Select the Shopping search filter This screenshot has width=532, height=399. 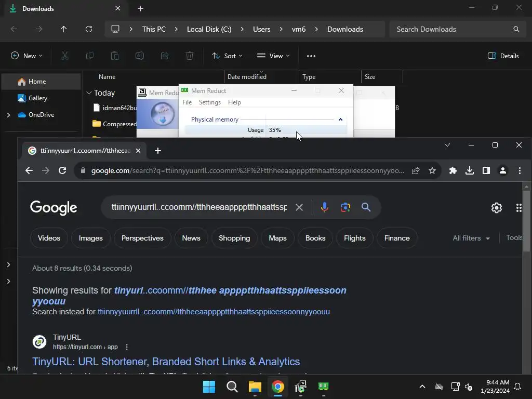click(x=234, y=238)
